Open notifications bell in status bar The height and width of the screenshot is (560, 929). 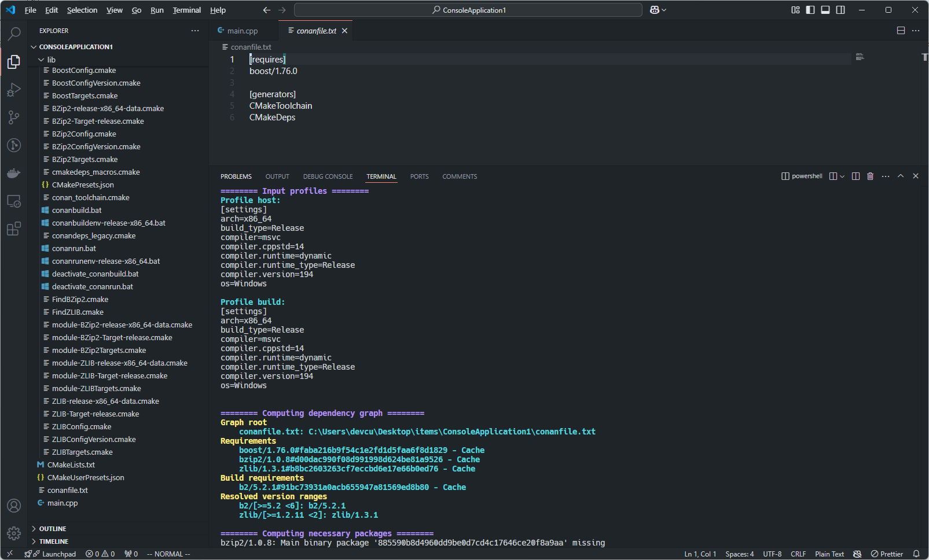coord(916,554)
